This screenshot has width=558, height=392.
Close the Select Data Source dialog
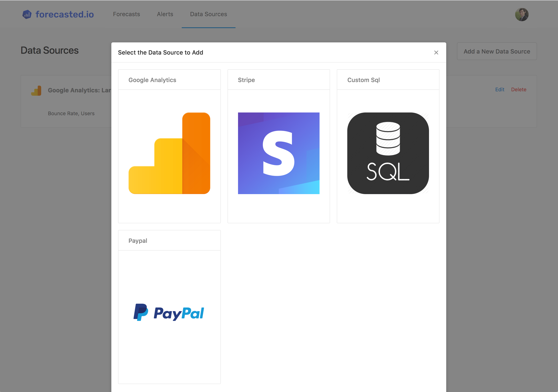point(436,53)
